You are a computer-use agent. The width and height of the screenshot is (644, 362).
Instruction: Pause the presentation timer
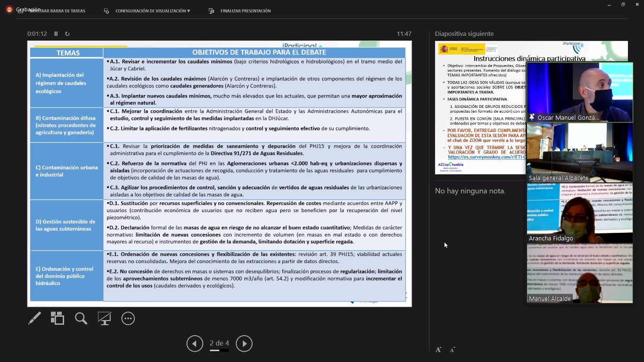[56, 34]
